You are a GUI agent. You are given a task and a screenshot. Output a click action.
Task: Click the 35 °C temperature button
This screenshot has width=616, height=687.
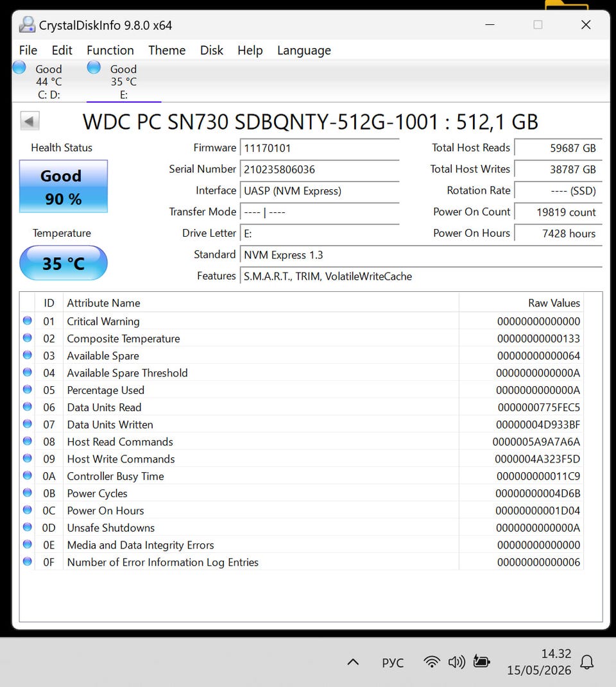tap(64, 263)
